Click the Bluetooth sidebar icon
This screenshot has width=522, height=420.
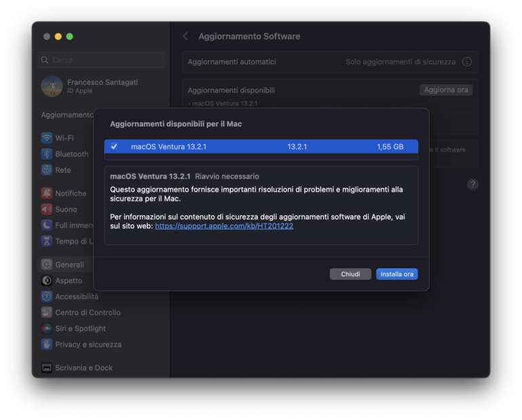47,154
